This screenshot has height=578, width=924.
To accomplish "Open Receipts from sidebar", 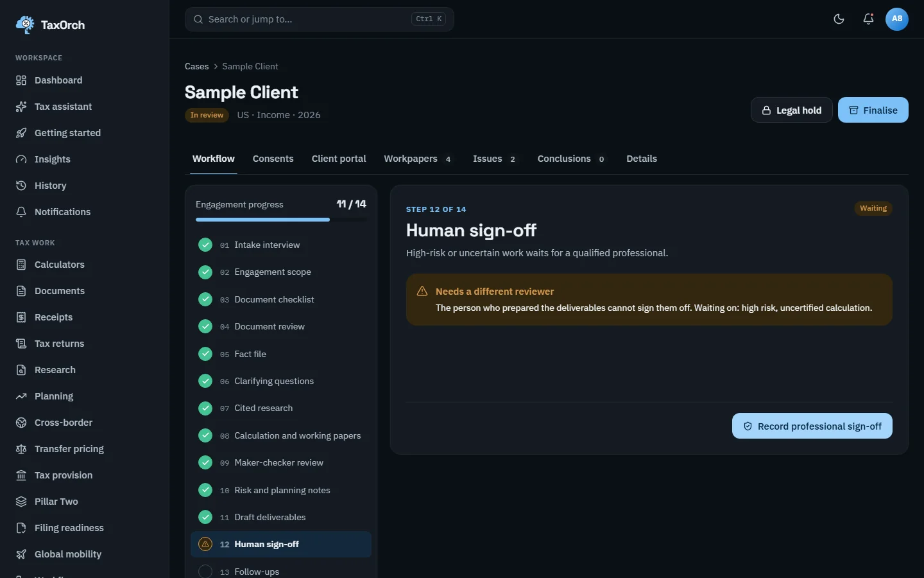I will coord(85,317).
